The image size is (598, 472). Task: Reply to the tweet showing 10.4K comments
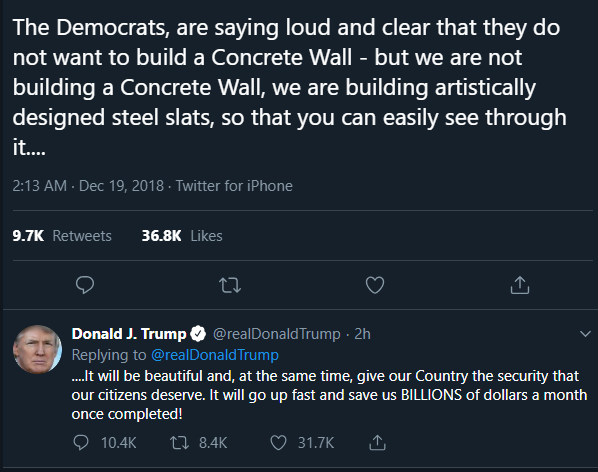(x=80, y=443)
